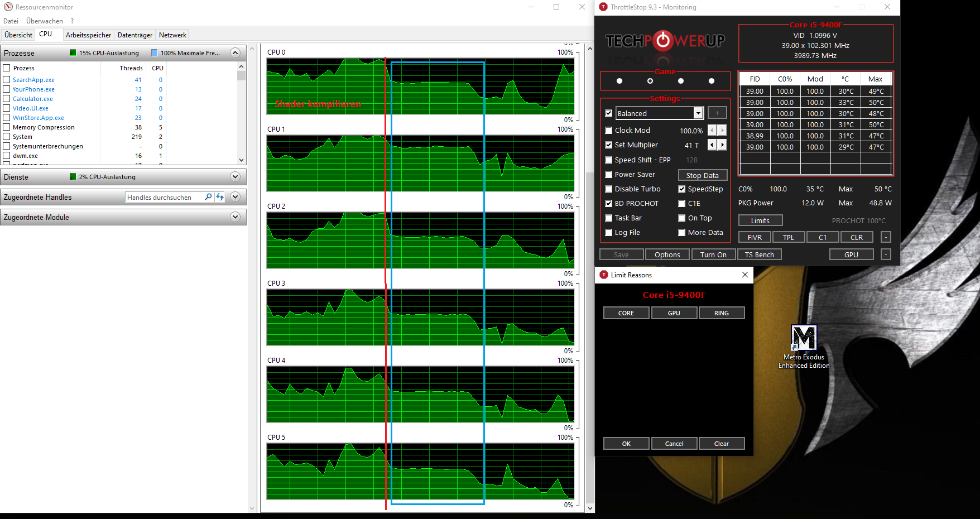Open the Limits button
The width and height of the screenshot is (980, 519).
[760, 220]
